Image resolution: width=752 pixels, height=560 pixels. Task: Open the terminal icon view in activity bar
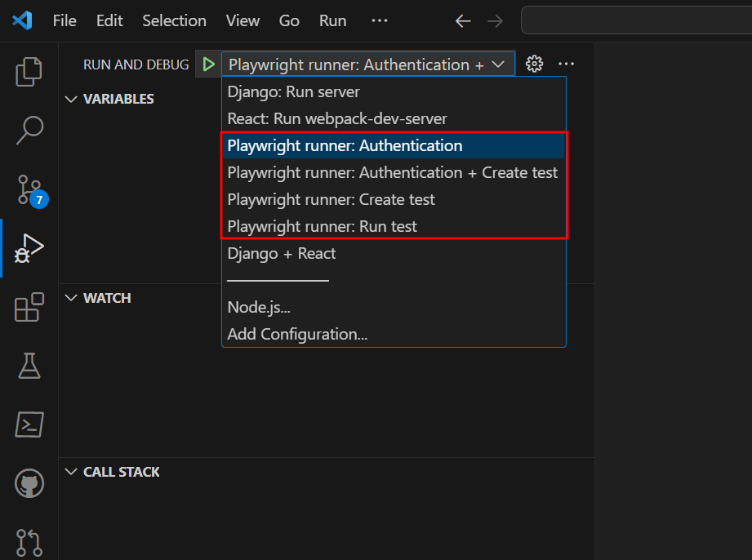[29, 424]
